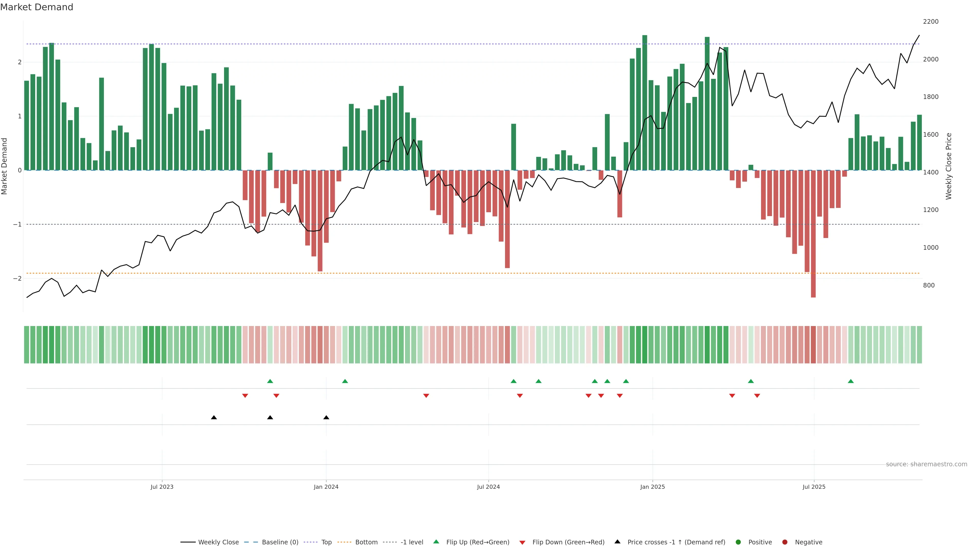Click the Flip Up green triangle legend icon
The height and width of the screenshot is (551, 980).
coord(436,542)
